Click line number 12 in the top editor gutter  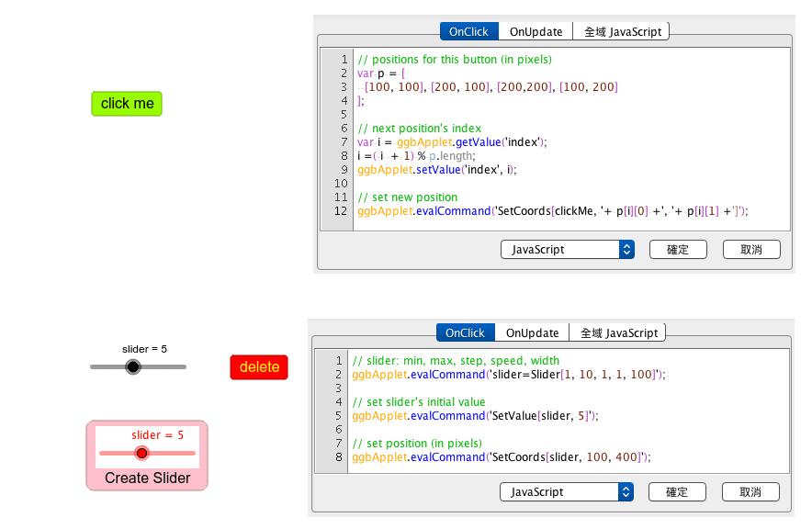point(341,210)
